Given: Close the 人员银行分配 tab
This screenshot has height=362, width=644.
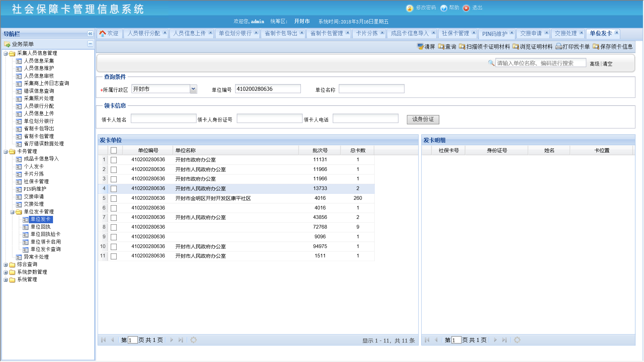Looking at the screenshot, I should pyautogui.click(x=165, y=33).
